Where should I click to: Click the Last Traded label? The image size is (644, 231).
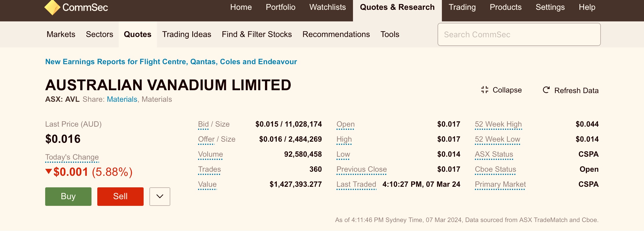click(356, 184)
